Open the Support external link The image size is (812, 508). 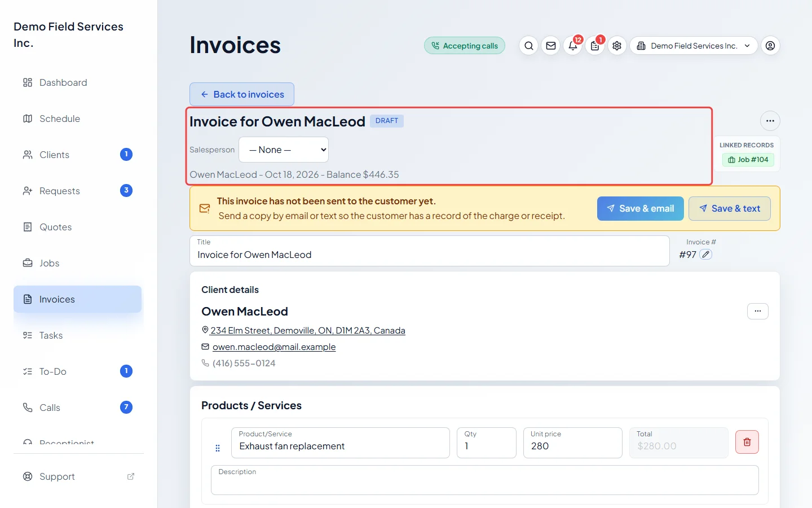[78, 476]
